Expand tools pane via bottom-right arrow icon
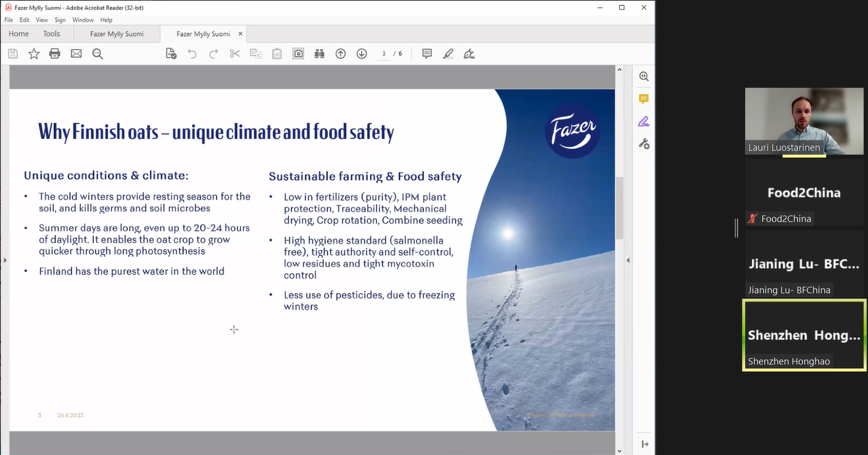Viewport: 868px width, 455px height. click(x=644, y=444)
